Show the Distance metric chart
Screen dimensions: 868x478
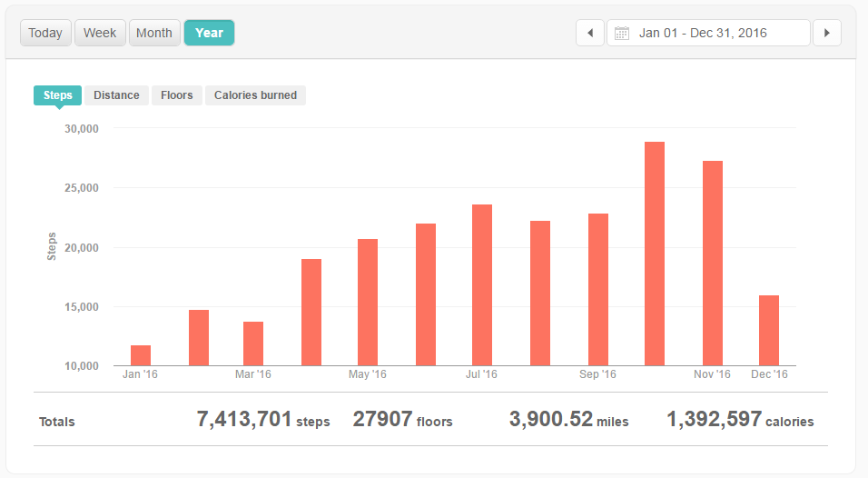[x=116, y=95]
